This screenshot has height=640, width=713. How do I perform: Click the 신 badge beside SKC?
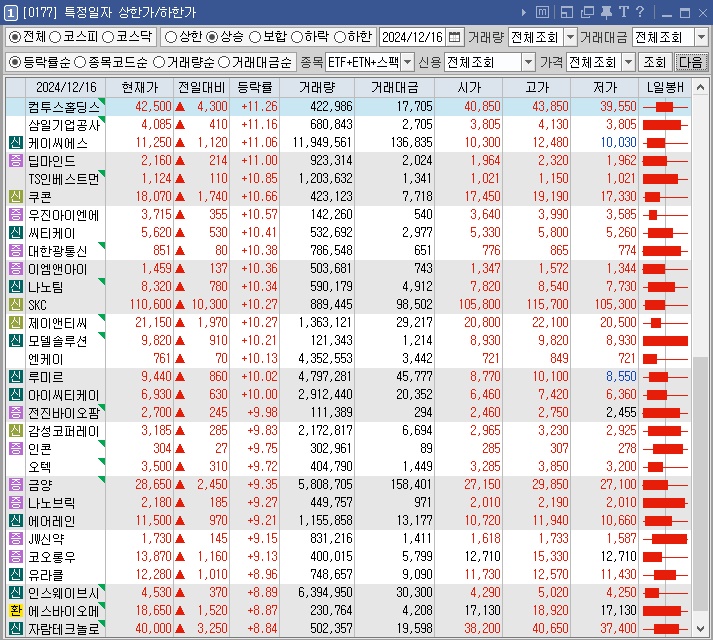coord(15,304)
